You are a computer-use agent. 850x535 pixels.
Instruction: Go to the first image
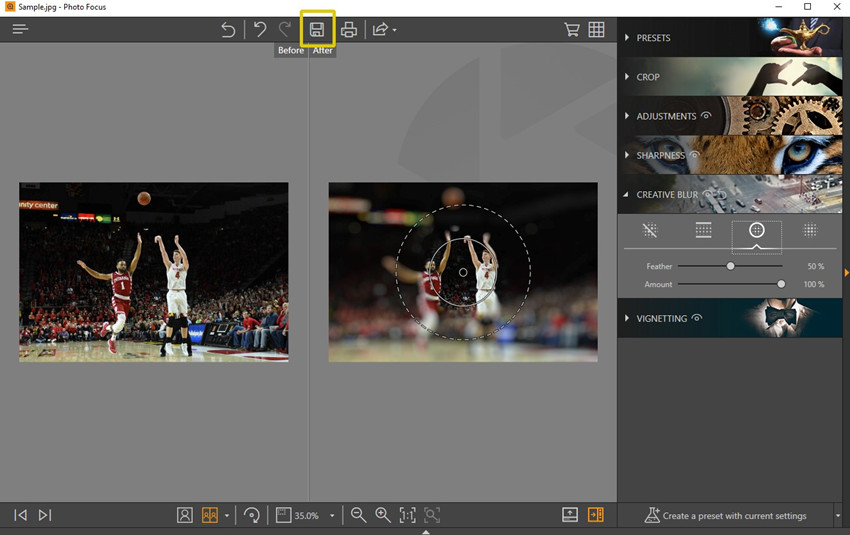(x=21, y=515)
